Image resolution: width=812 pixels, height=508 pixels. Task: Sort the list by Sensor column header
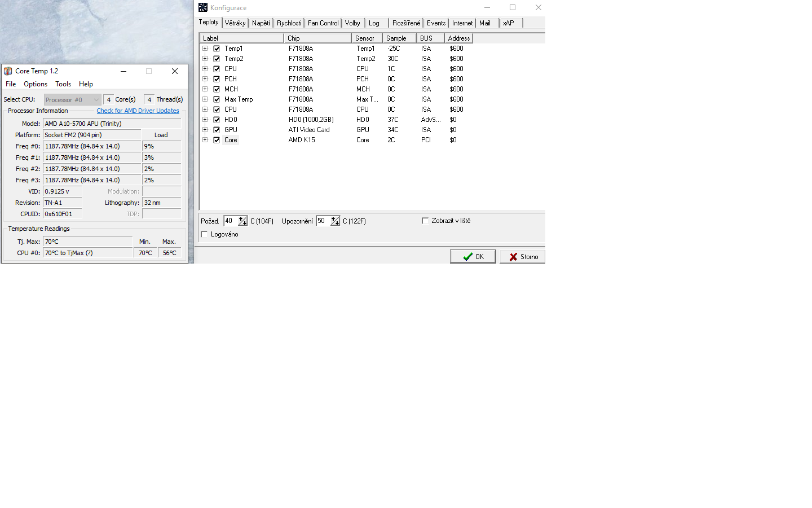tap(367, 38)
